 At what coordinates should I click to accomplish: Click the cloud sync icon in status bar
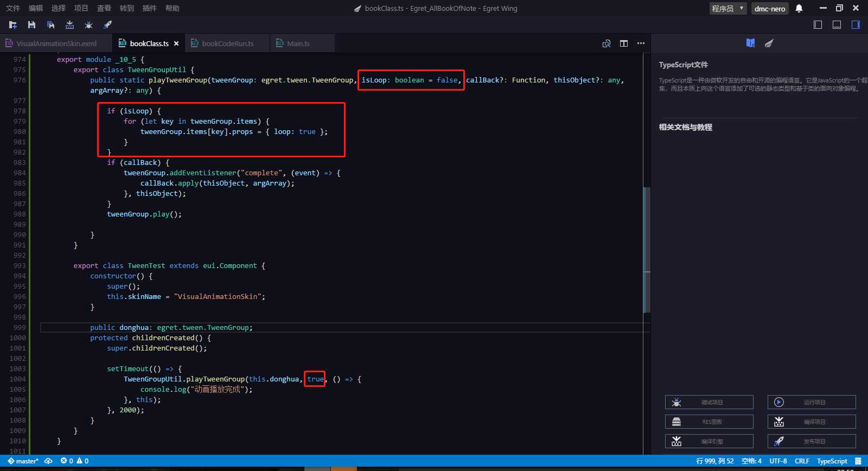(x=48, y=461)
